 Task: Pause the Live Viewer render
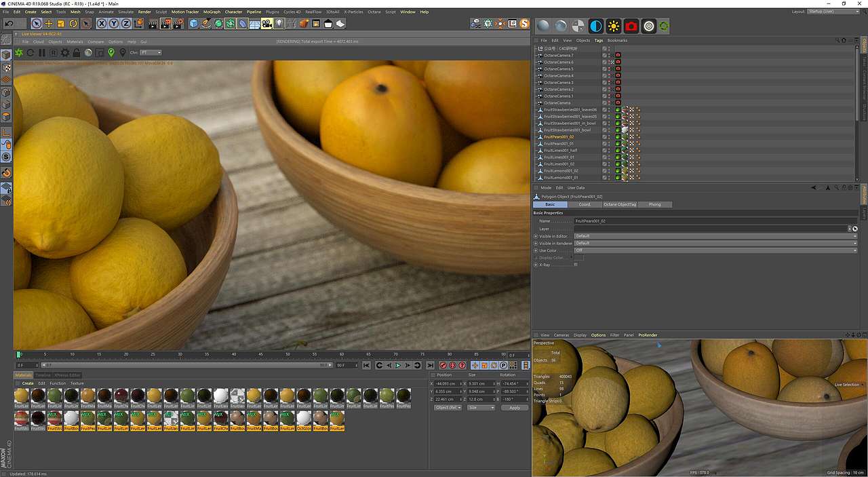tap(42, 52)
